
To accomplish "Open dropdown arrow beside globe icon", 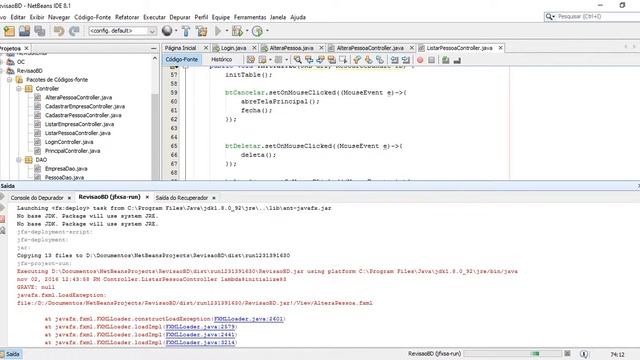I will click(176, 31).
